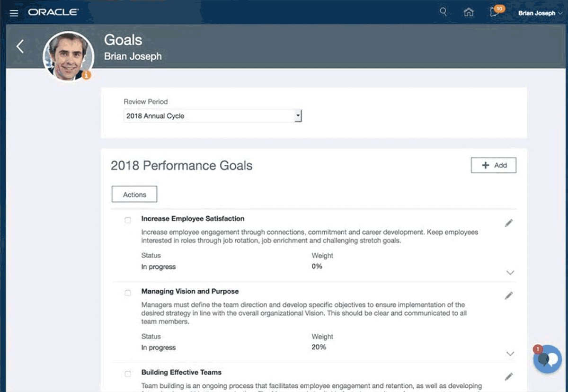The height and width of the screenshot is (392, 568).
Task: Edit the Increase Employee Satisfaction goal
Action: point(509,223)
